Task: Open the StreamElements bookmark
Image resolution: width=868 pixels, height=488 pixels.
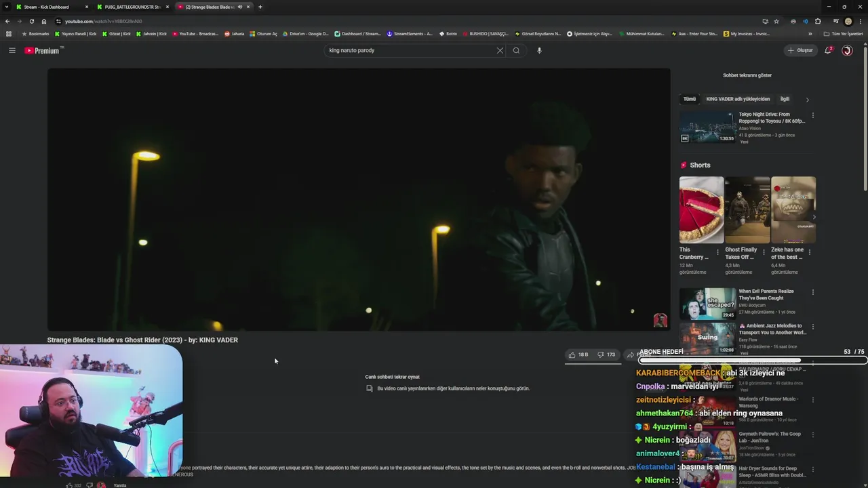Action: pyautogui.click(x=409, y=34)
